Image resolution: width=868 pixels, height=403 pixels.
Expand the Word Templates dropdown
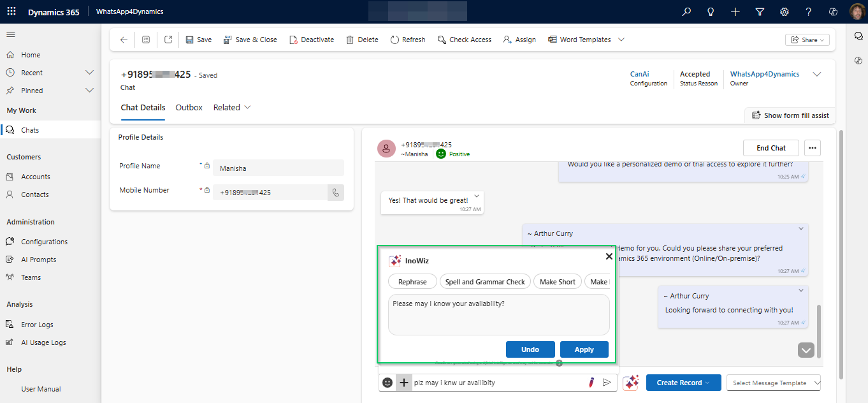pos(621,39)
